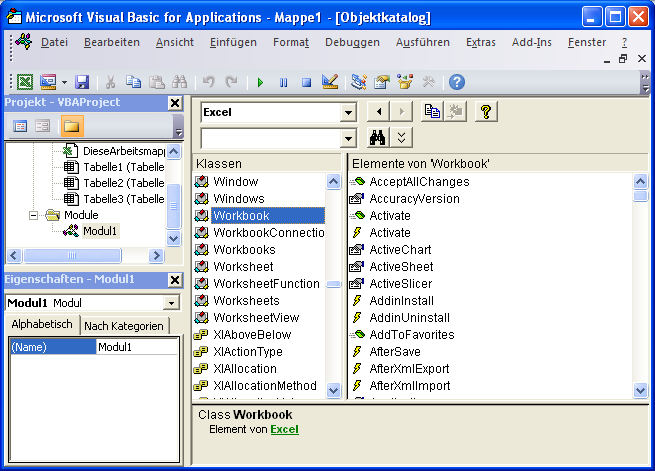The height and width of the screenshot is (471, 655).
Task: Open the Datei menu
Action: [x=54, y=42]
